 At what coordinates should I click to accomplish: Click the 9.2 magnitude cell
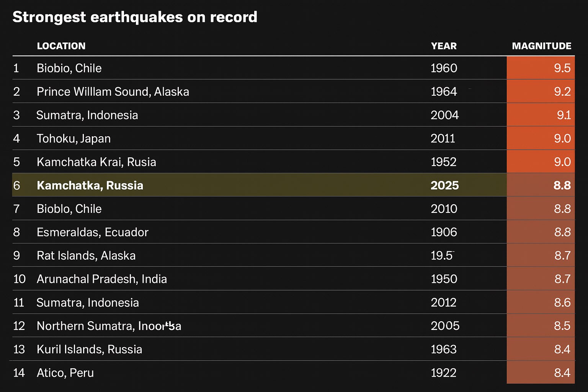541,91
